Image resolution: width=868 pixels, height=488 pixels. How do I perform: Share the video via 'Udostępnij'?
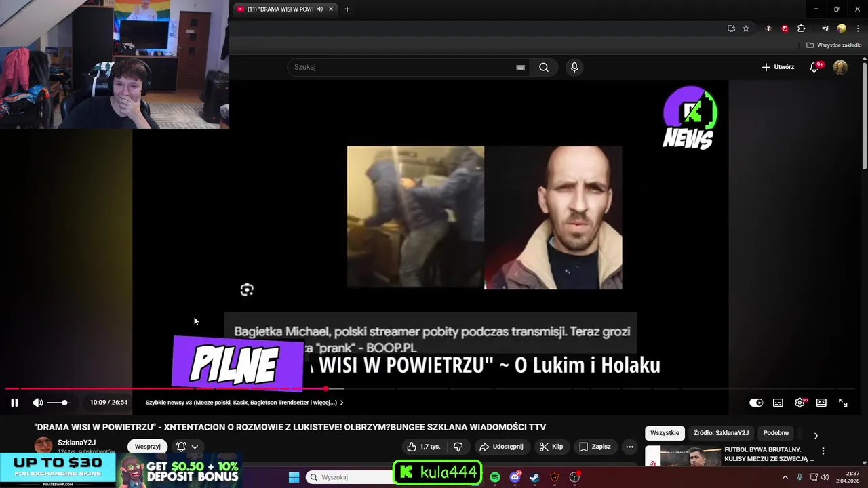click(x=501, y=447)
